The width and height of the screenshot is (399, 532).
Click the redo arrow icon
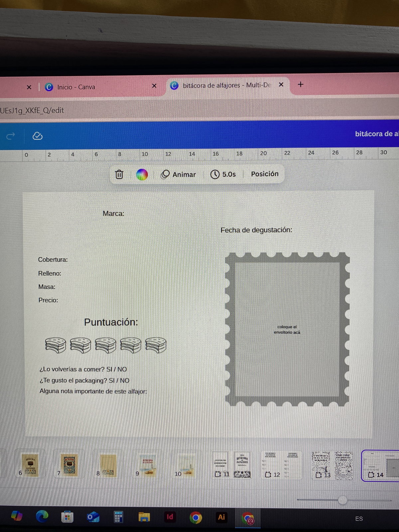click(x=11, y=136)
